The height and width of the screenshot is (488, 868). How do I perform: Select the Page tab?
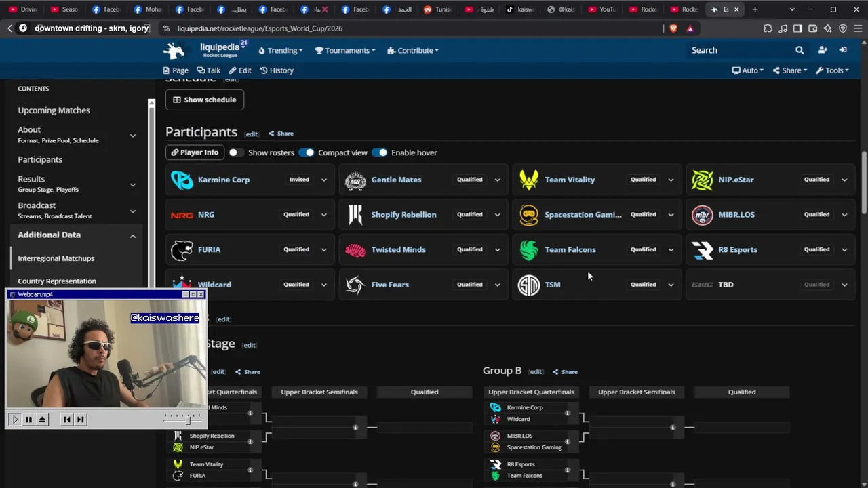[x=176, y=70]
